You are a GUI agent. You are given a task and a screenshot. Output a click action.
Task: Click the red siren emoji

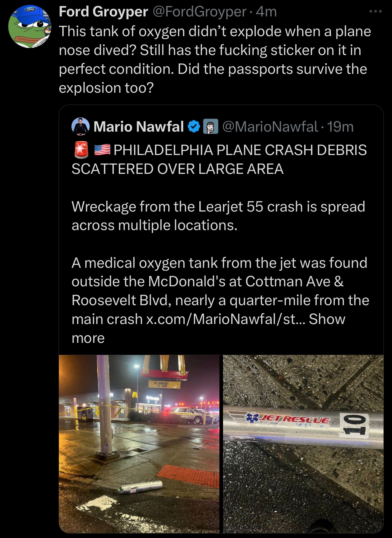click(x=81, y=150)
